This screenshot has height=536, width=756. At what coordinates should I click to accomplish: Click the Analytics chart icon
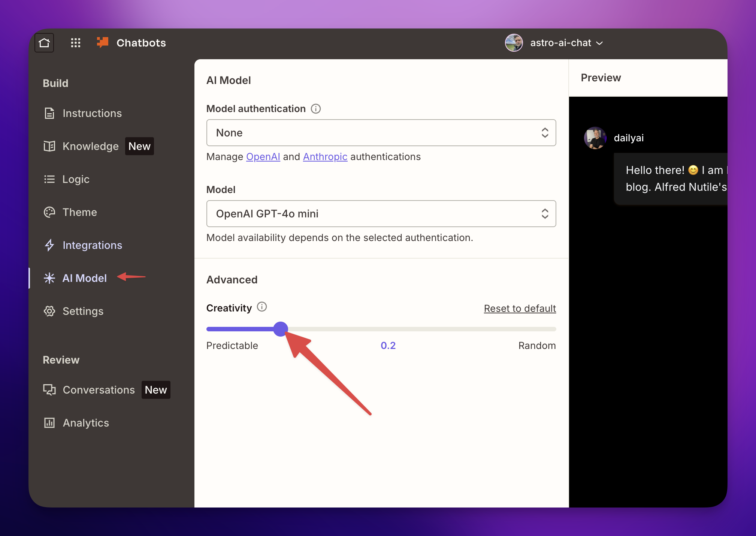[x=49, y=423]
